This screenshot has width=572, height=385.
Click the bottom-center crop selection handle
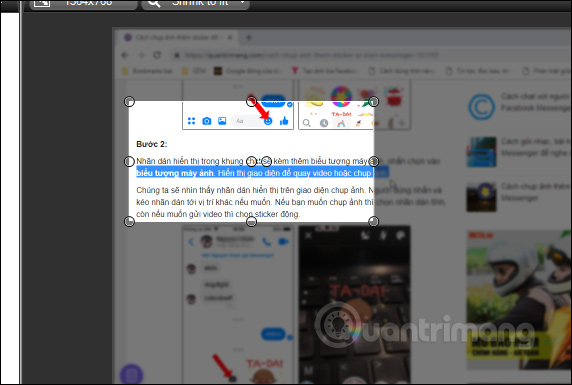[251, 222]
